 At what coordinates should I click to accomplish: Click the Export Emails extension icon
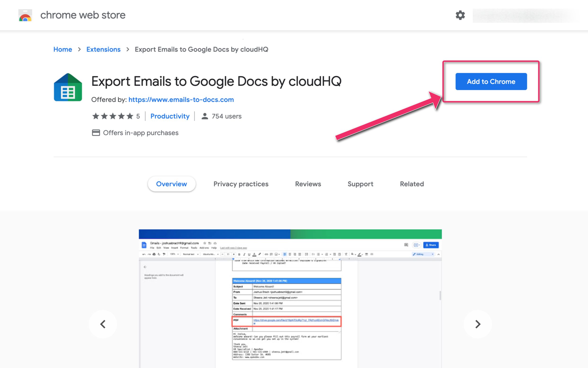[x=68, y=87]
